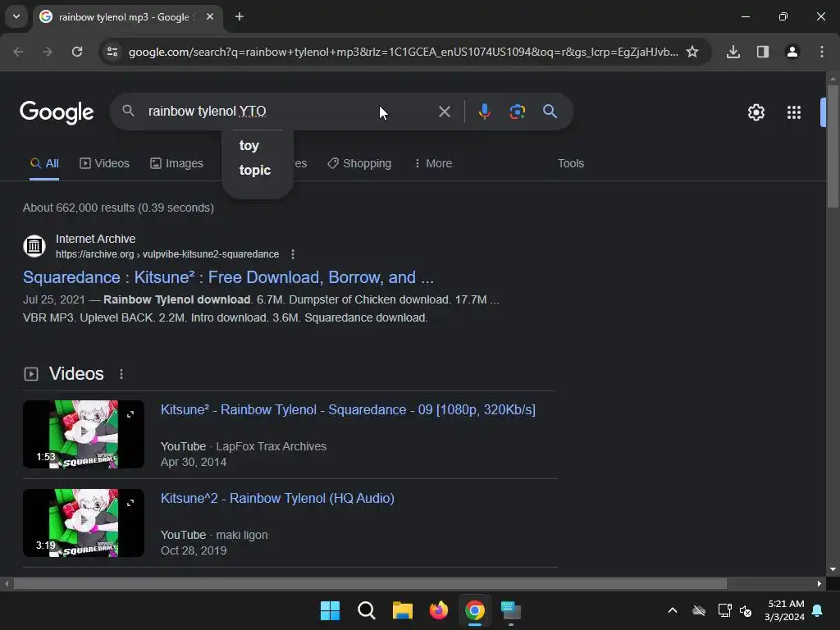This screenshot has width=840, height=630.
Task: Expand preview of the 1:53 video
Action: (x=130, y=414)
